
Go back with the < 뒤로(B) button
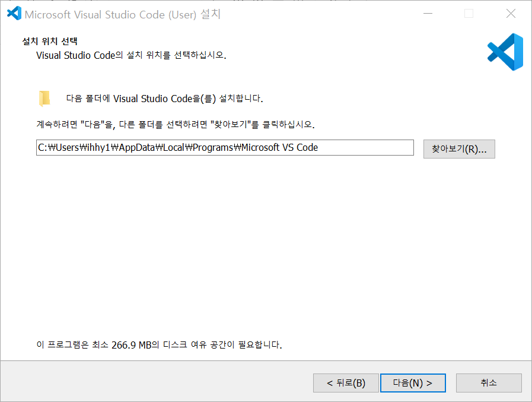[x=346, y=383]
